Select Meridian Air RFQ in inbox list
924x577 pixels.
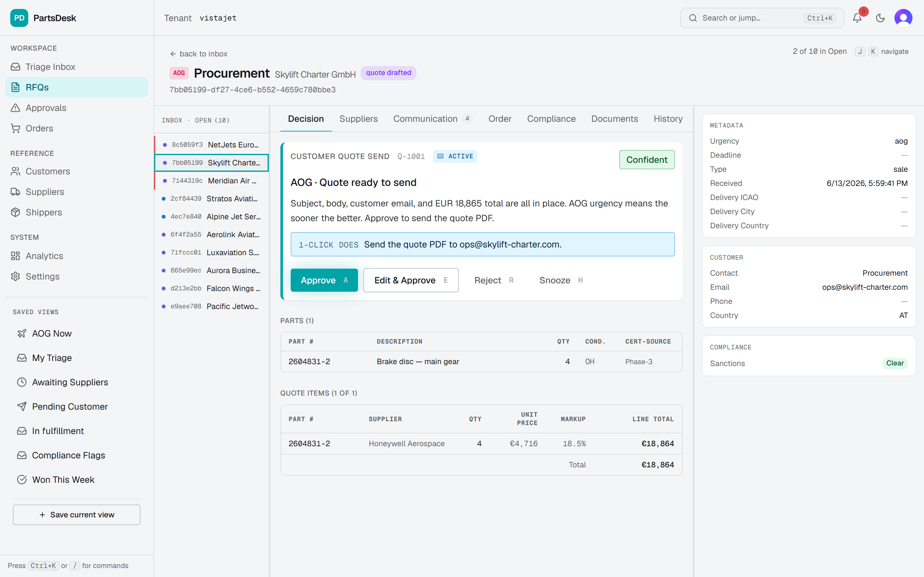212,180
